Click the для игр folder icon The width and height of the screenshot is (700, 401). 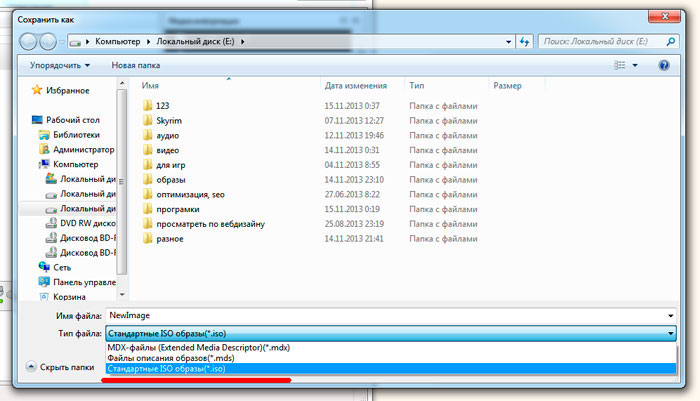[x=148, y=164]
